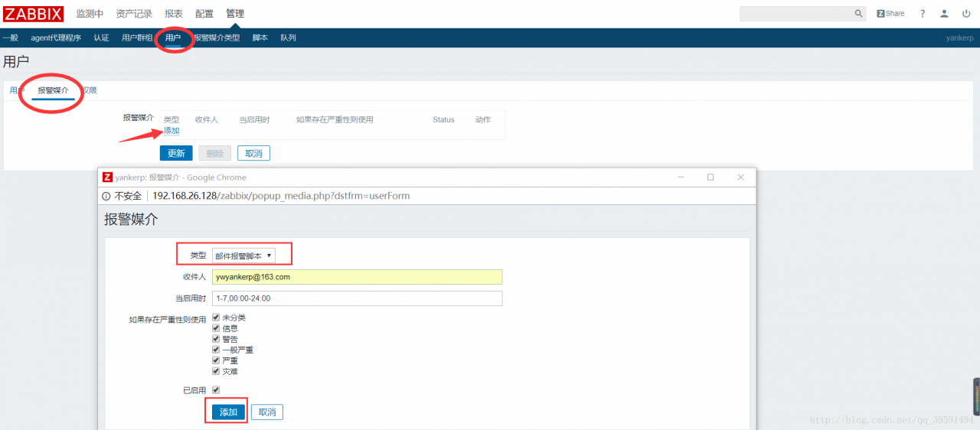Viewport: 980px width, 430px height.
Task: Click the blue '添加' button in popup
Action: pyautogui.click(x=228, y=412)
